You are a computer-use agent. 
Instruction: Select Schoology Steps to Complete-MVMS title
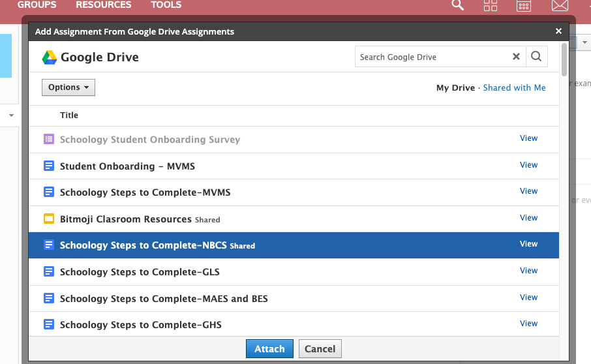point(145,192)
